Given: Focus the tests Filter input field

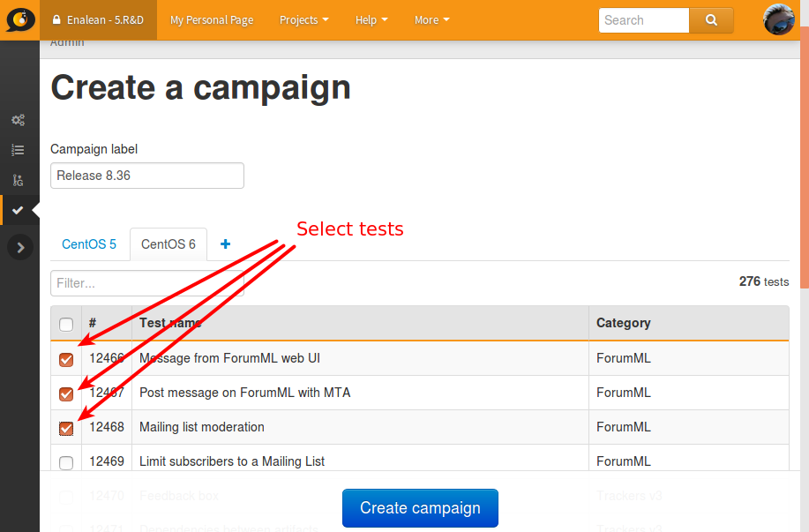Looking at the screenshot, I should [147, 283].
